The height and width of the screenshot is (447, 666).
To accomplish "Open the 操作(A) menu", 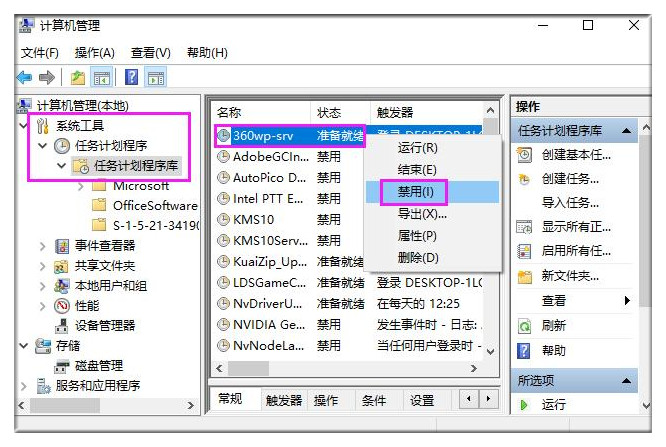I will (x=95, y=53).
